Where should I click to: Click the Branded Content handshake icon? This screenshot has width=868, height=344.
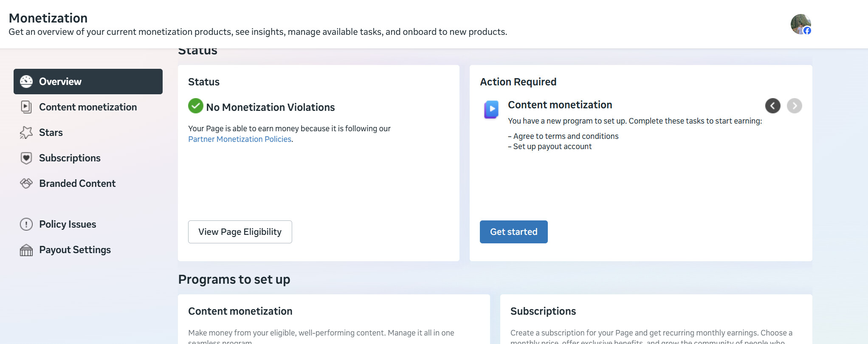click(x=26, y=183)
